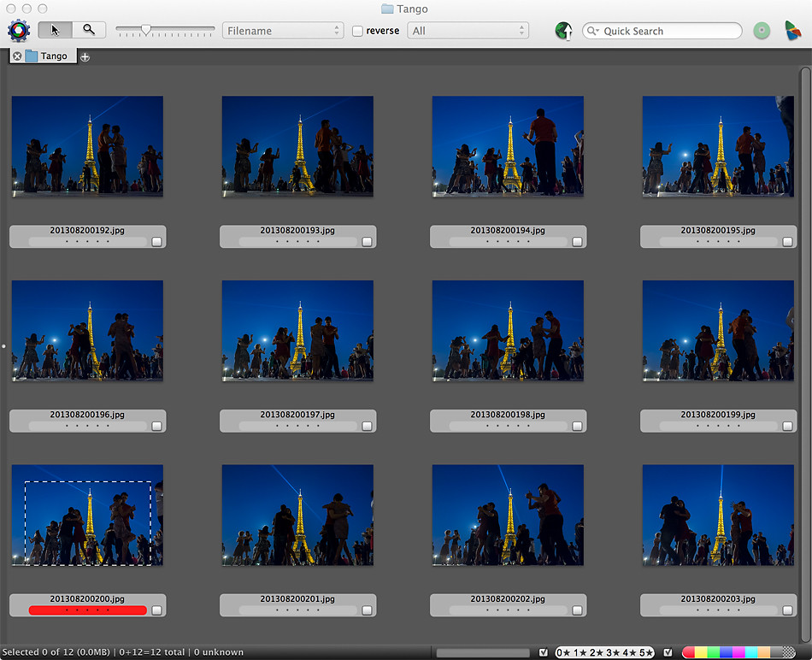Click the gray progress bar in status bar
This screenshot has height=660, width=812.
[483, 653]
